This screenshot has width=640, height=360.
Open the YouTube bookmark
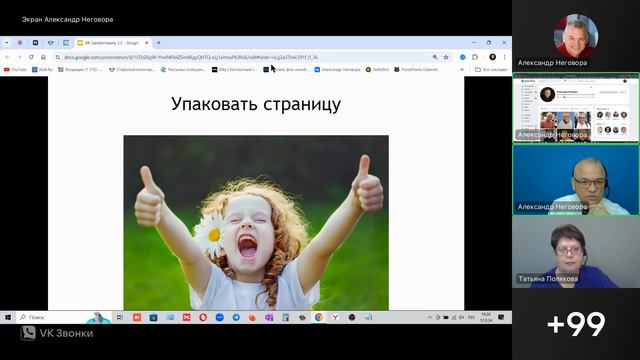(x=15, y=70)
